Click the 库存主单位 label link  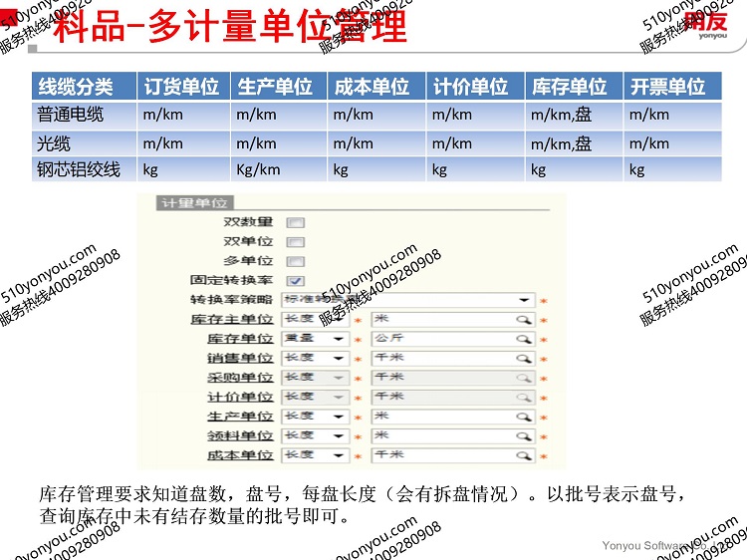[232, 320]
